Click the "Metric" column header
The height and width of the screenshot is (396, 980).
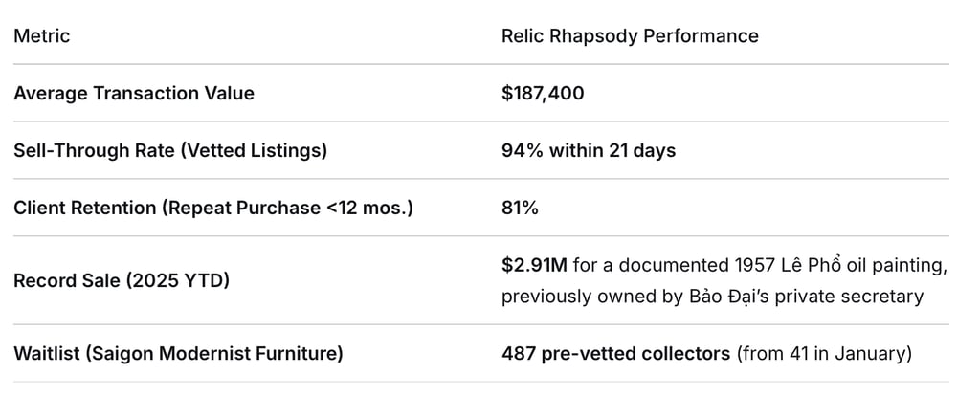[x=41, y=36]
